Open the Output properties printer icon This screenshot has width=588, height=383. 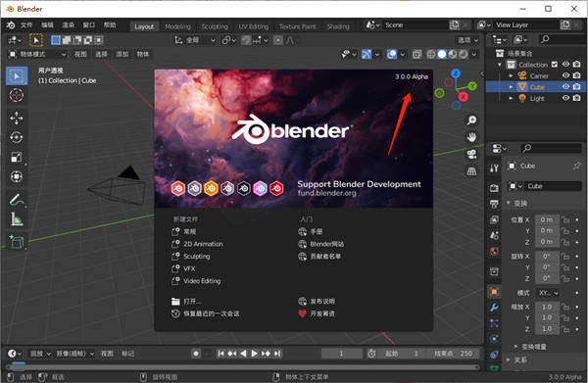pos(494,204)
